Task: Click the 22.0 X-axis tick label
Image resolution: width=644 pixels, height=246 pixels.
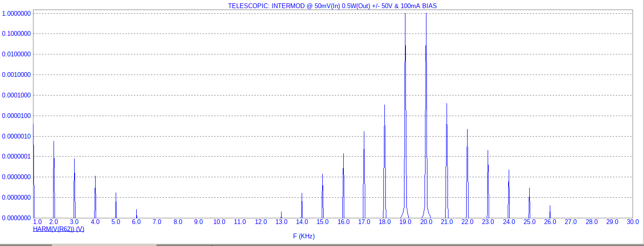Action: point(467,222)
